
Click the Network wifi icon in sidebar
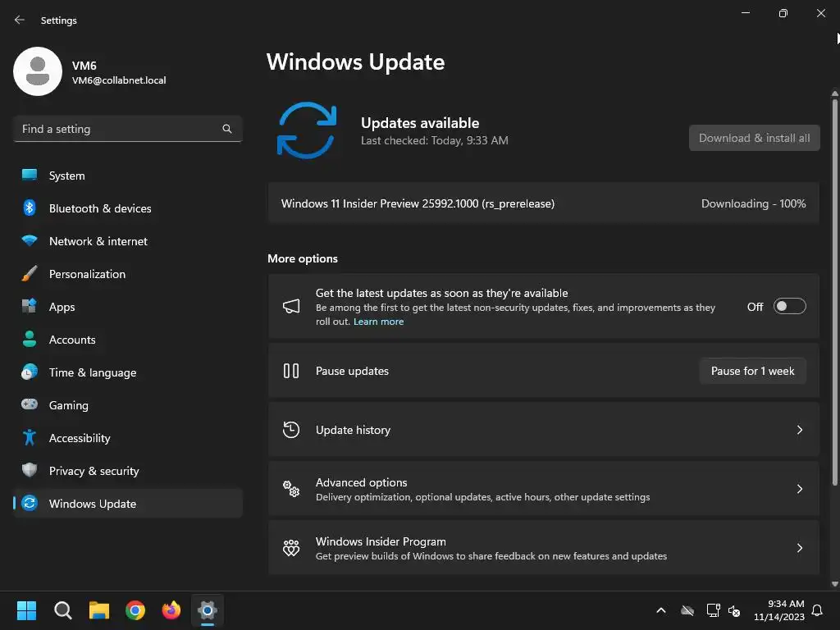[30, 240]
